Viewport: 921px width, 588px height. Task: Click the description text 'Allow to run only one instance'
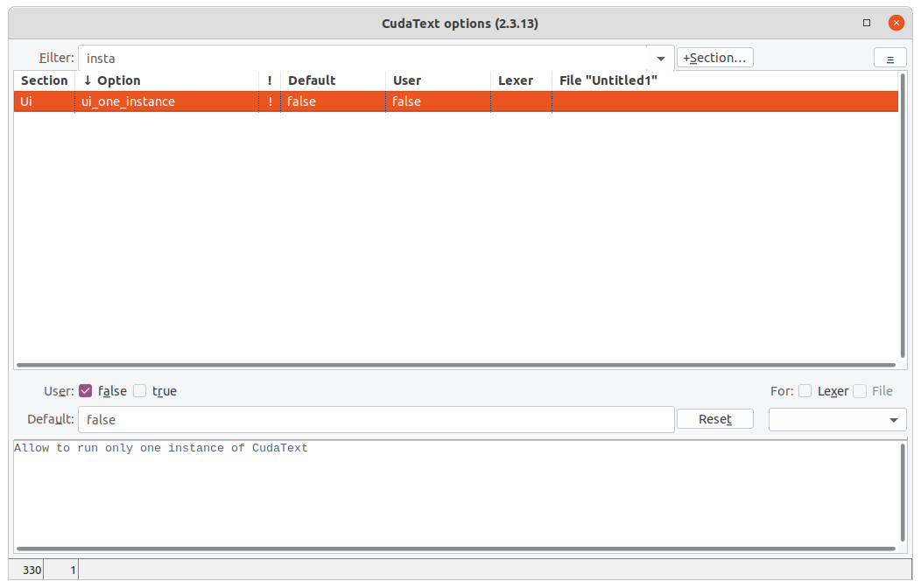pos(119,448)
